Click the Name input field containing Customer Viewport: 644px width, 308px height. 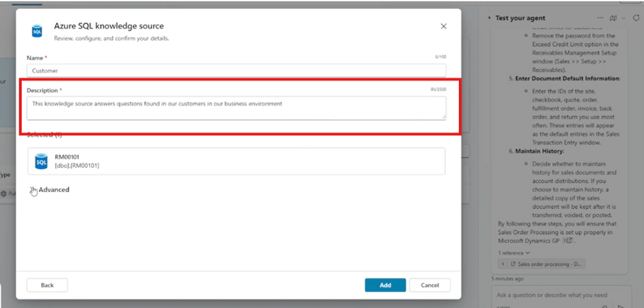236,70
